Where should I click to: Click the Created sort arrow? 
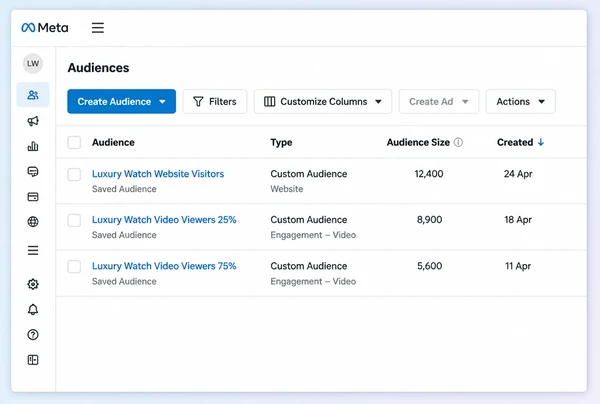point(541,142)
